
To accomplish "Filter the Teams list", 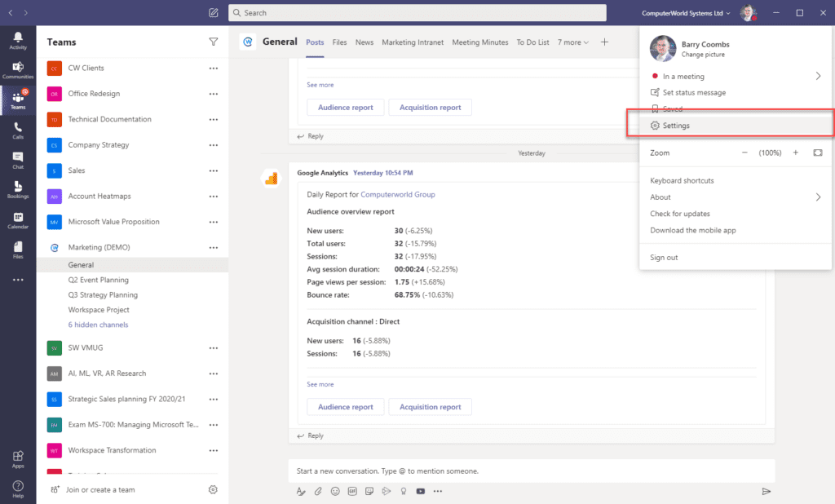I will tap(214, 42).
